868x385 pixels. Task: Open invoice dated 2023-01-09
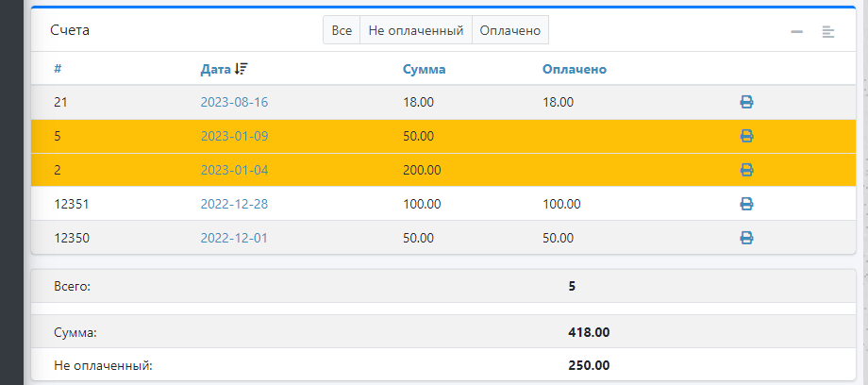point(234,136)
